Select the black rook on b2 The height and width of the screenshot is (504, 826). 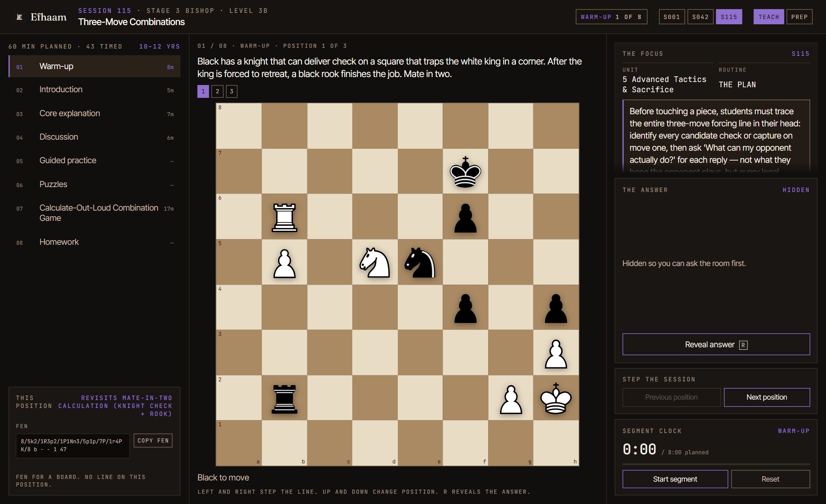[x=284, y=398]
